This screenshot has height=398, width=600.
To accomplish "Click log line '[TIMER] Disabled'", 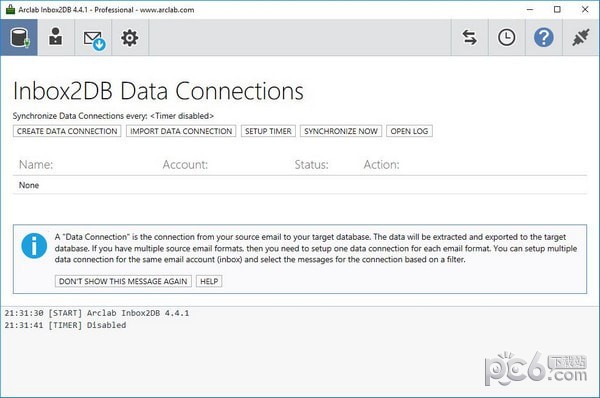I will [x=87, y=325].
